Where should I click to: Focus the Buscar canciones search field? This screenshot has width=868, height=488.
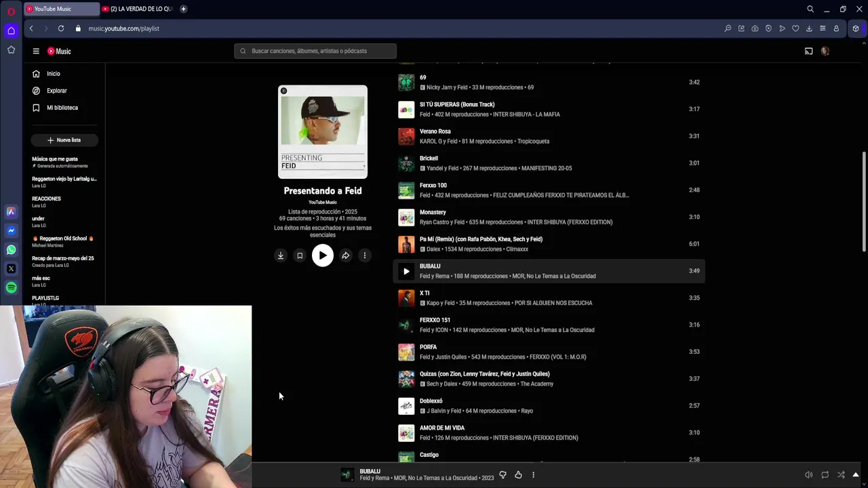tap(315, 51)
